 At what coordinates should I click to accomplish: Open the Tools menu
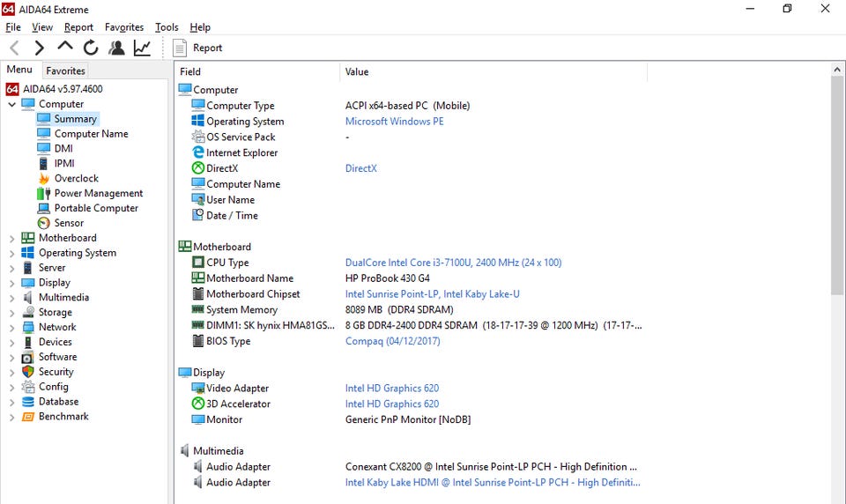[167, 27]
